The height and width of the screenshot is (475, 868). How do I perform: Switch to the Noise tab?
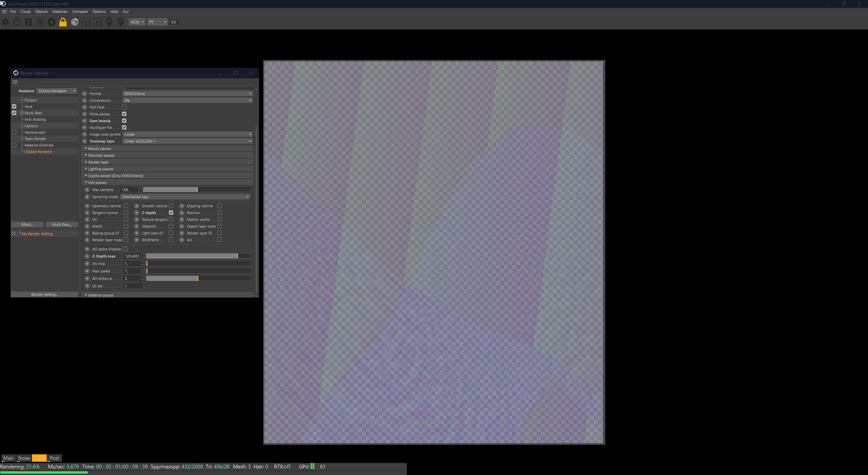pos(24,458)
